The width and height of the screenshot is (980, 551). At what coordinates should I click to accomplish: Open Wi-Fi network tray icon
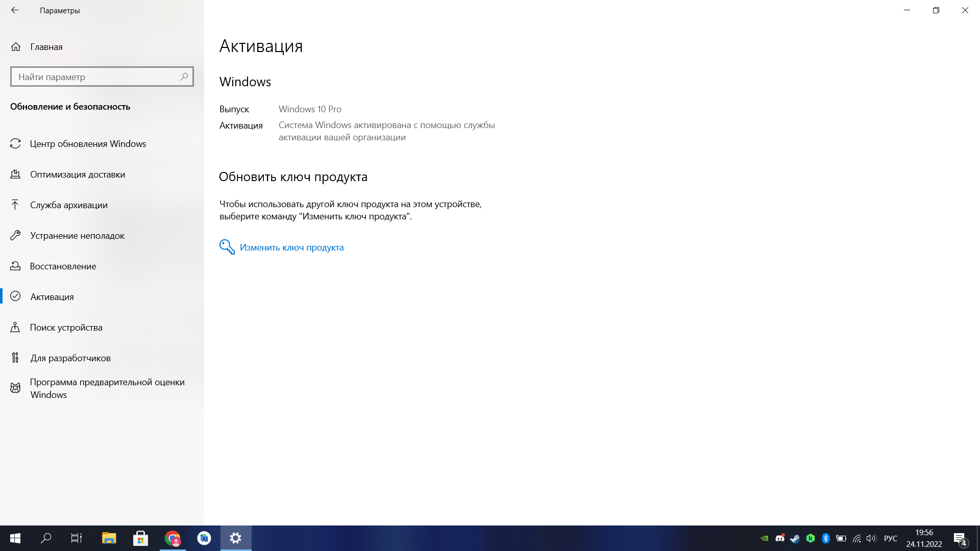(x=856, y=538)
